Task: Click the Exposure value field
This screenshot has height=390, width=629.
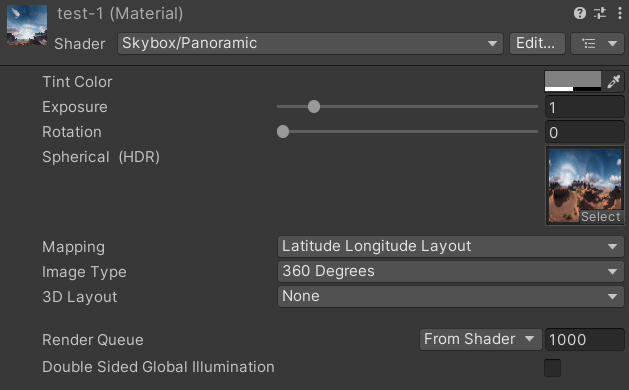Action: tap(584, 107)
